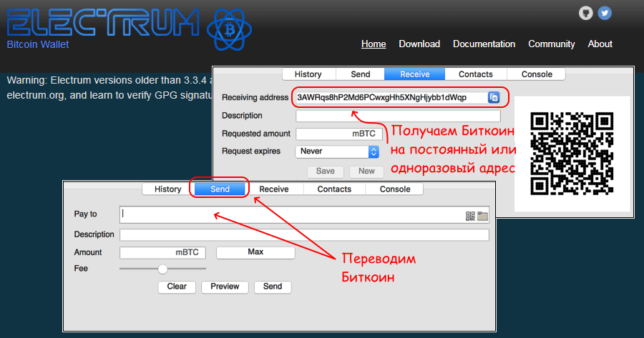This screenshot has width=644, height=338.
Task: Switch to the highlighted Send tab
Action: coord(220,189)
